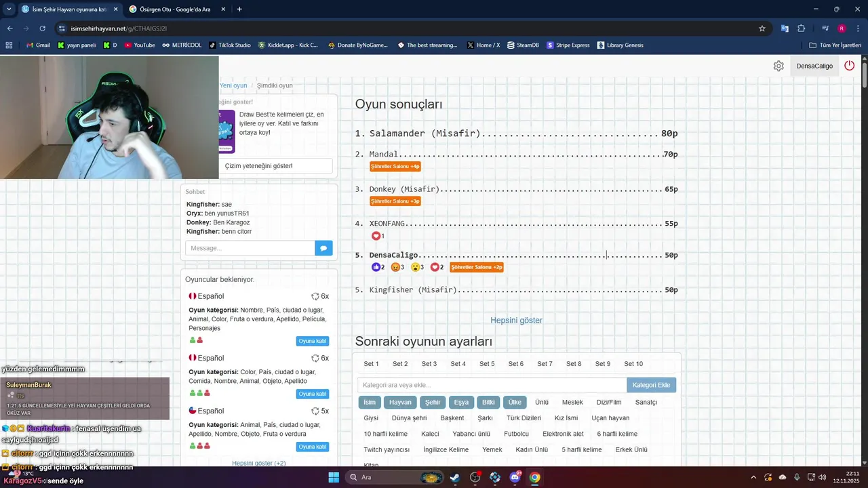Viewport: 868px width, 488px height.
Task: Toggle the Eşya category
Action: pos(461,402)
